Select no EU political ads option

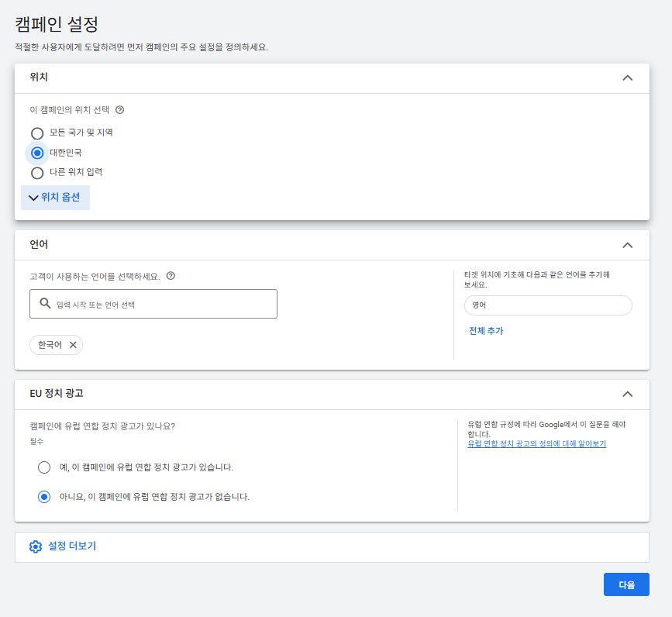tap(44, 497)
